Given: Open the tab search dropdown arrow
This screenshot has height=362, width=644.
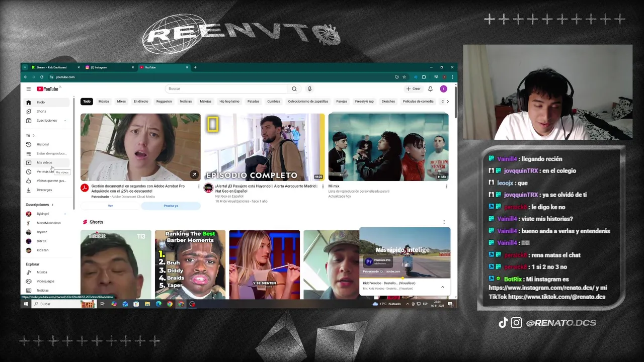Looking at the screenshot, I should tap(25, 67).
